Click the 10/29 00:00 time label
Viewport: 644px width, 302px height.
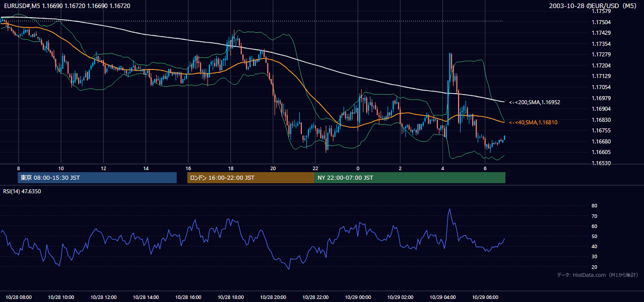click(358, 297)
